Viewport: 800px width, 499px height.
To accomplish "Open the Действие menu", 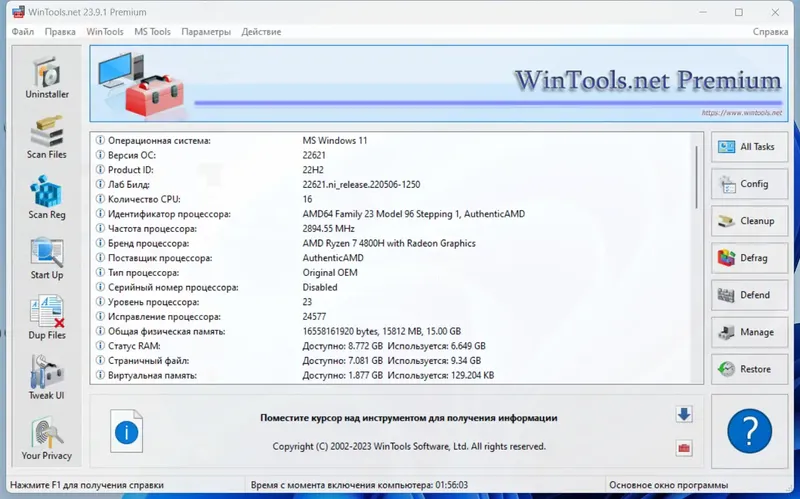I will coord(261,32).
